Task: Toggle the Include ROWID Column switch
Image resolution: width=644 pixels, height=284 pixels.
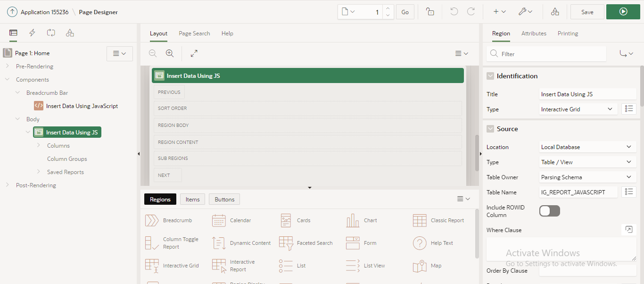Action: click(x=550, y=211)
